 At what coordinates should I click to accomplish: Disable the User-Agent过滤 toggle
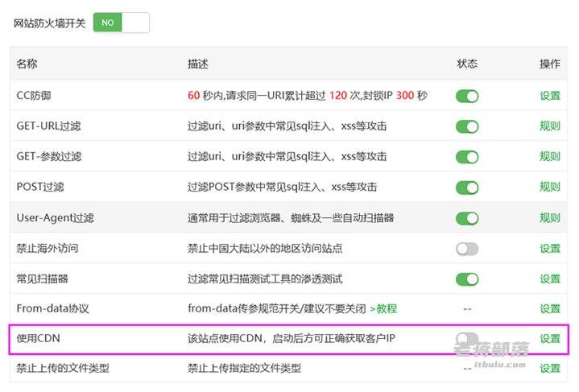[467, 218]
